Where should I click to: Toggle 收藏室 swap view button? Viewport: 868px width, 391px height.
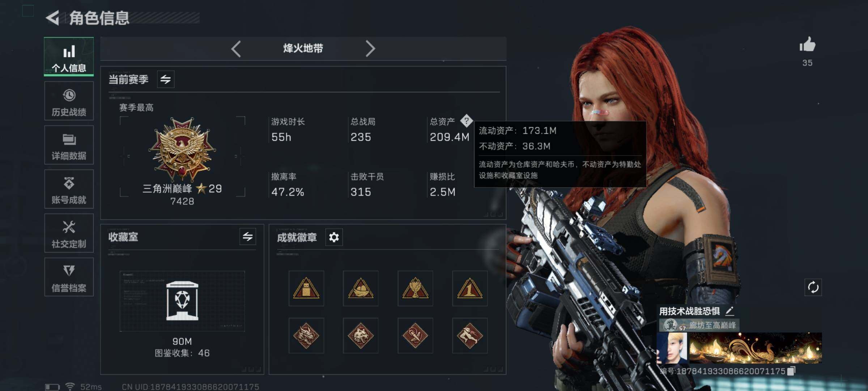tap(248, 237)
